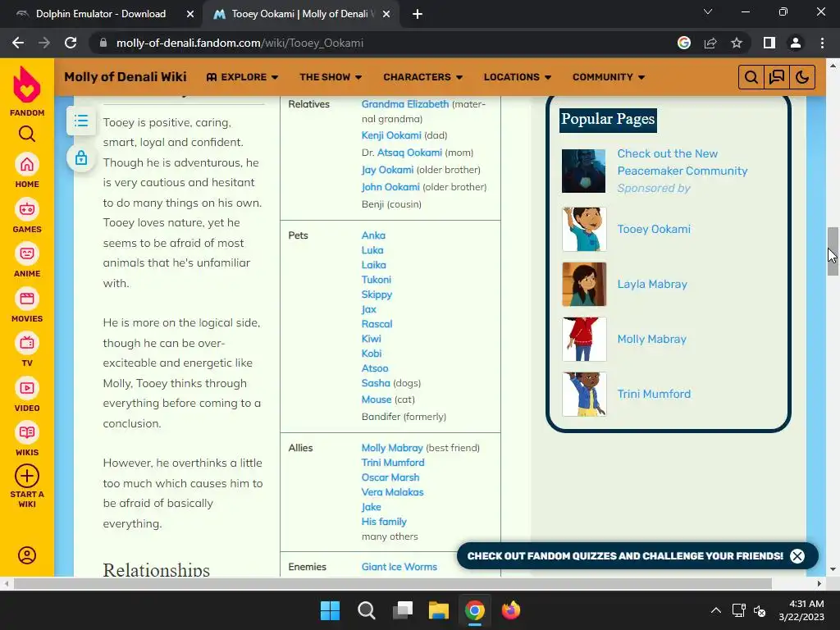Select the Tooey Ookami Molly of Denali tab
This screenshot has height=630, width=840.
[299, 14]
